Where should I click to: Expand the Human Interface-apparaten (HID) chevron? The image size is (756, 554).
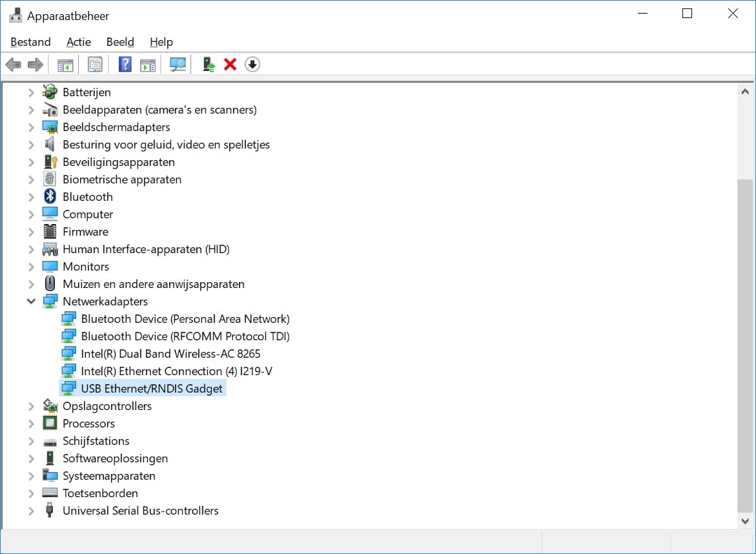coord(31,249)
